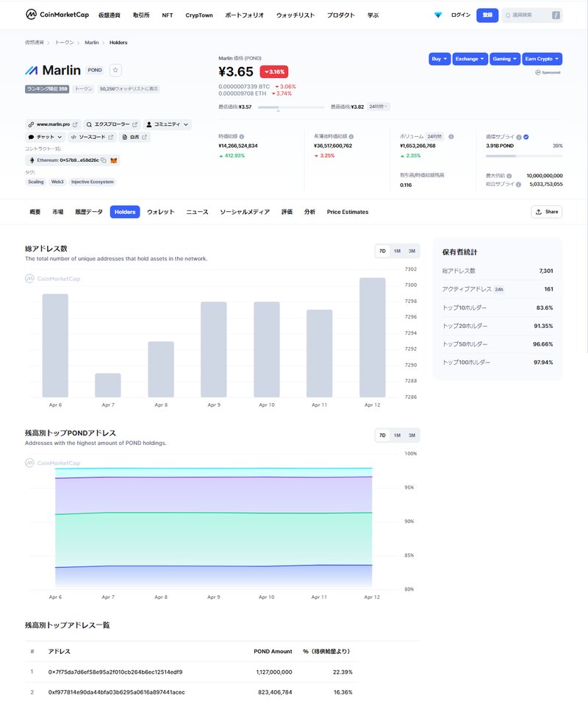588x701 pixels.
Task: Click the search magnifier icon
Action: (x=508, y=15)
